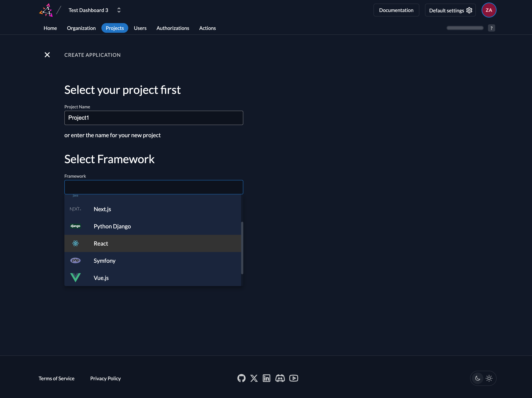Click the Discord icon in the footer
This screenshot has width=532, height=398.
[x=280, y=378]
